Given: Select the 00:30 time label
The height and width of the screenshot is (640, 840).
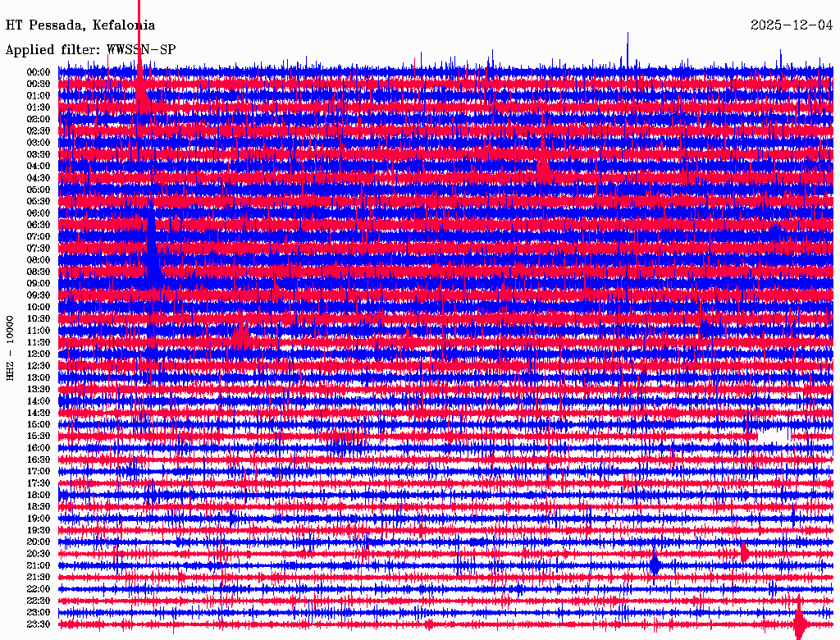Looking at the screenshot, I should (x=39, y=84).
